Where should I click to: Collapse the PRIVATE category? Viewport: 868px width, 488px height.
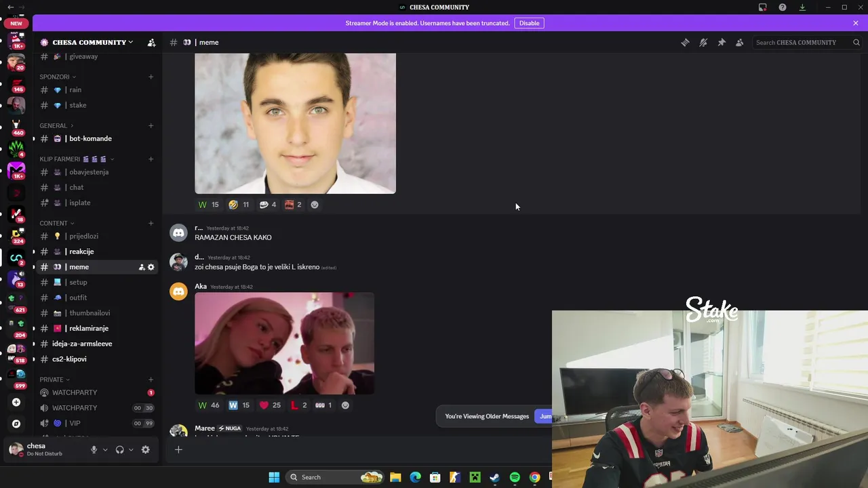[x=54, y=380]
